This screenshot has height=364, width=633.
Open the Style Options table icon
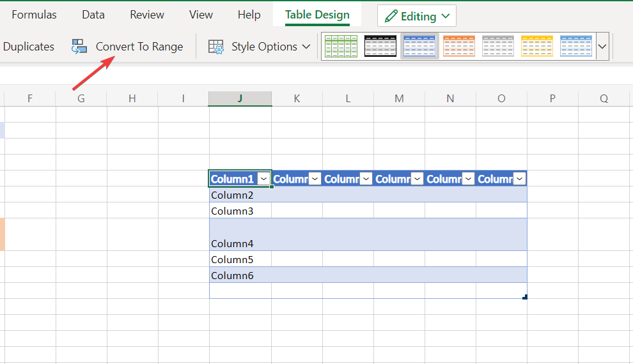216,47
